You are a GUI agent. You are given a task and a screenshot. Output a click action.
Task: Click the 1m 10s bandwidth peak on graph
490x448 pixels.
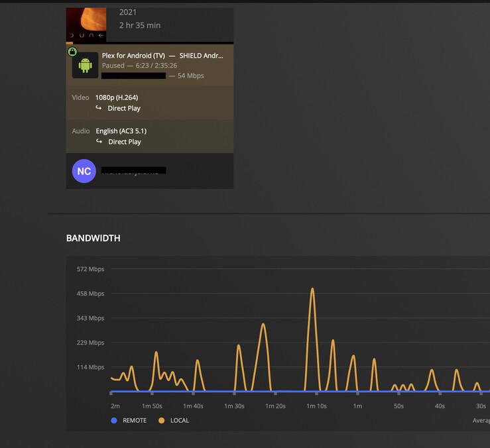pyautogui.click(x=312, y=290)
